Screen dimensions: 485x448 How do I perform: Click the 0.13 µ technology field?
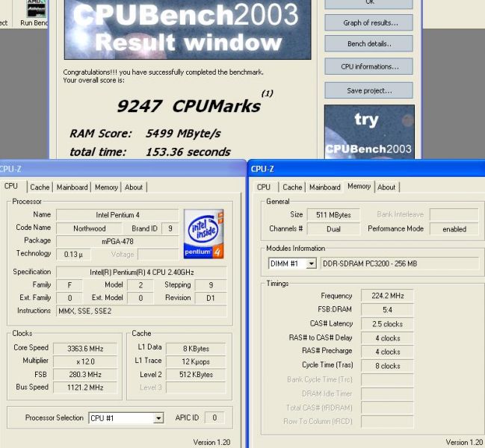click(x=73, y=255)
